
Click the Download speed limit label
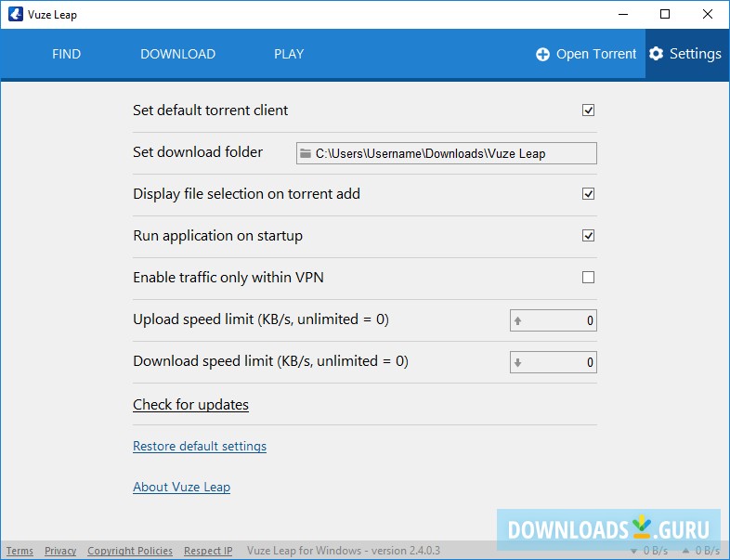tap(270, 361)
